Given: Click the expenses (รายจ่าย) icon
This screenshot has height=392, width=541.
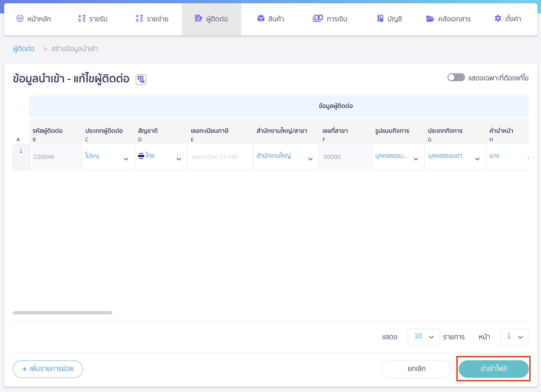Looking at the screenshot, I should coord(139,18).
